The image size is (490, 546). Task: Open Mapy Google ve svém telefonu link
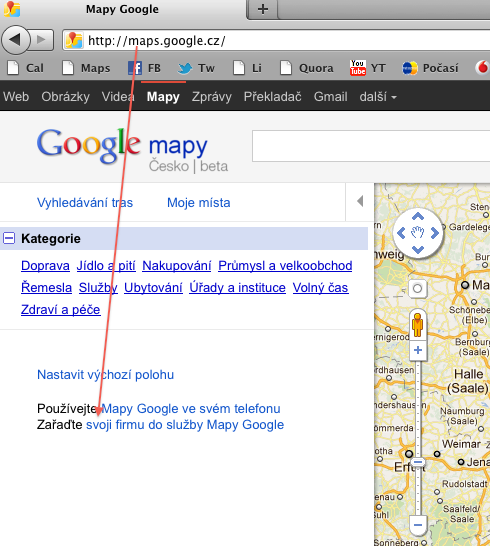[x=191, y=408]
